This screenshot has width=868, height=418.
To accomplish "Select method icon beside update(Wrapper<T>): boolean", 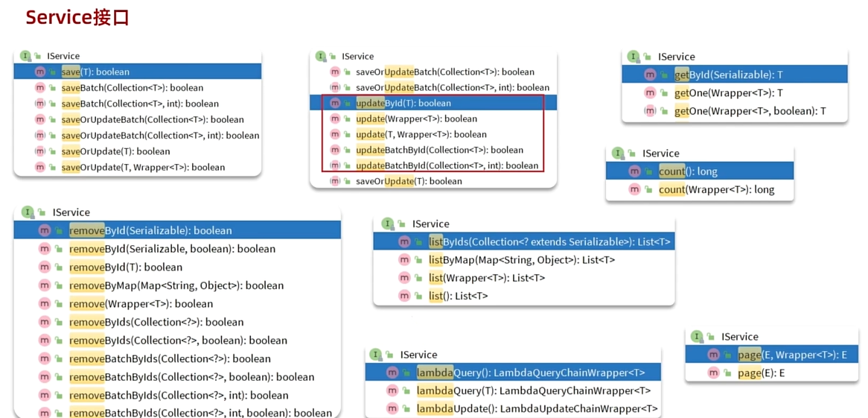I will pos(335,118).
